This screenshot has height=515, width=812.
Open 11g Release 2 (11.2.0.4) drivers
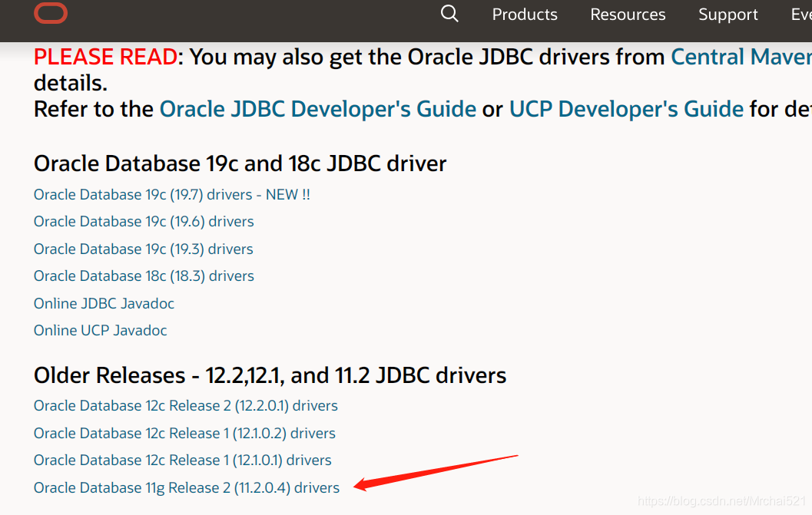(187, 487)
